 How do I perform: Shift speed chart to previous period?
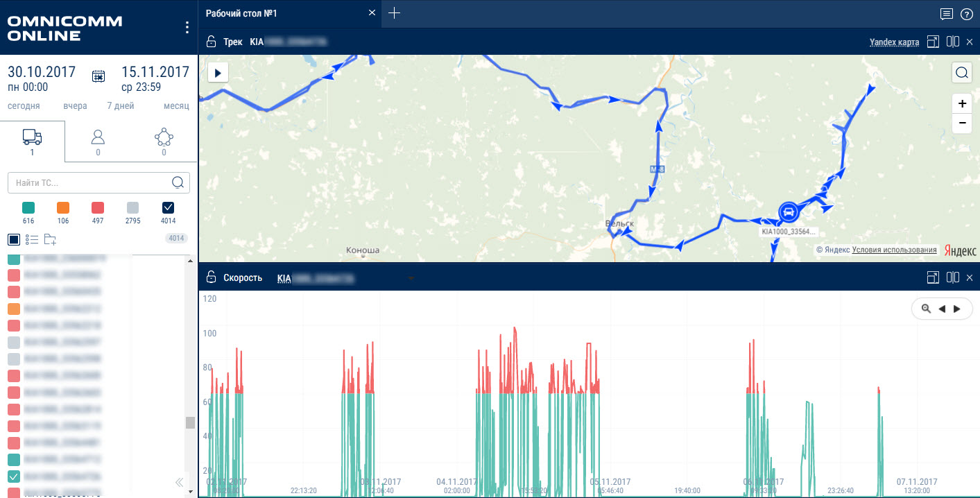pyautogui.click(x=942, y=309)
